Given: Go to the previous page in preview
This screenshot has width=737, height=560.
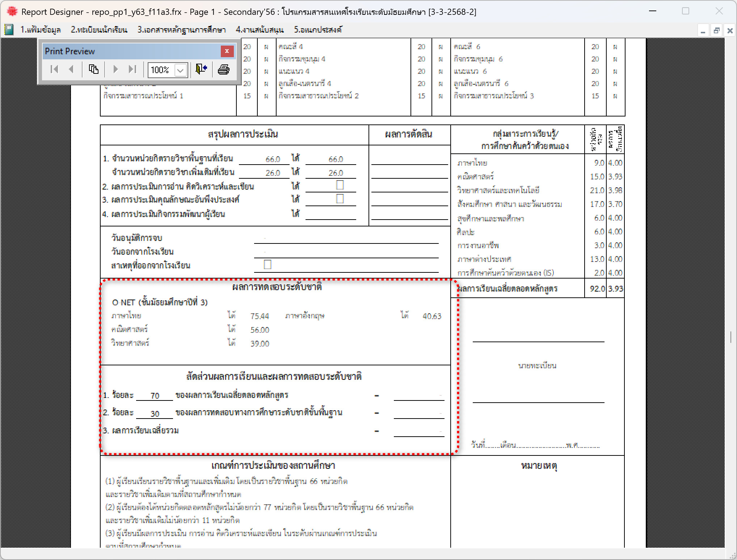Looking at the screenshot, I should [x=71, y=69].
